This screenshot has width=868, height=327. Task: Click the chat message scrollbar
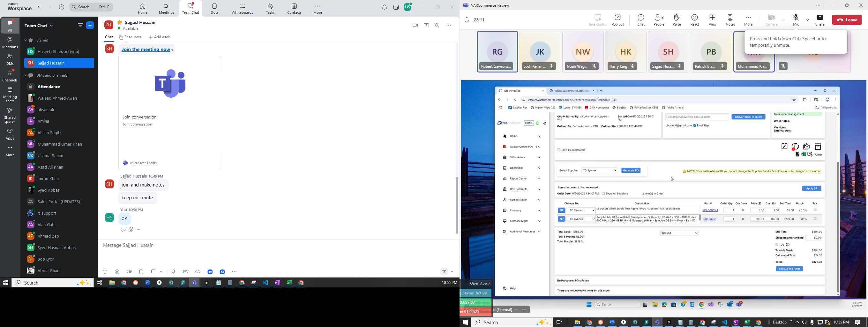click(x=457, y=205)
